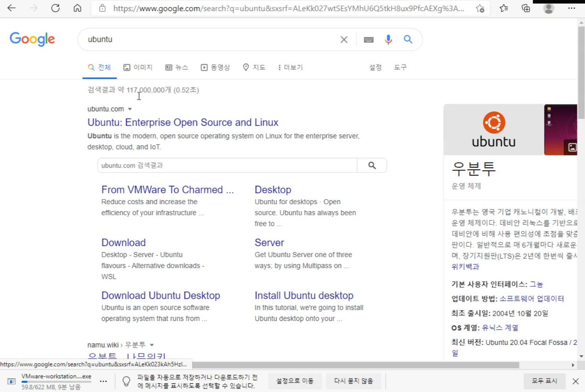
Task: Open the Install Ubuntu desktop link
Action: coord(304,296)
